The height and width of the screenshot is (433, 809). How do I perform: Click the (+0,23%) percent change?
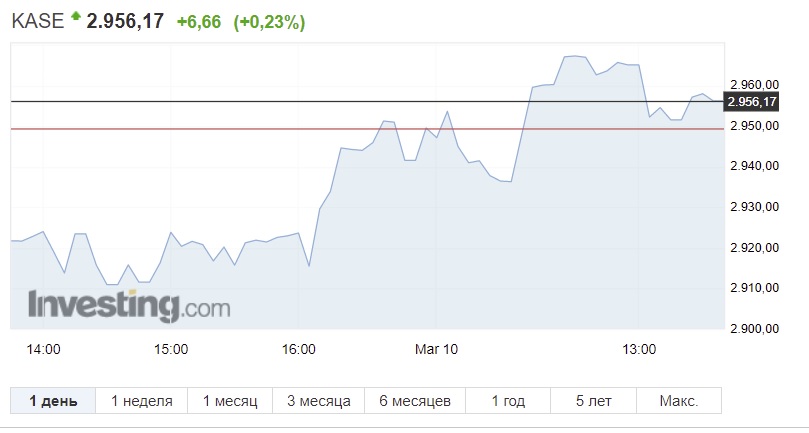click(x=269, y=22)
